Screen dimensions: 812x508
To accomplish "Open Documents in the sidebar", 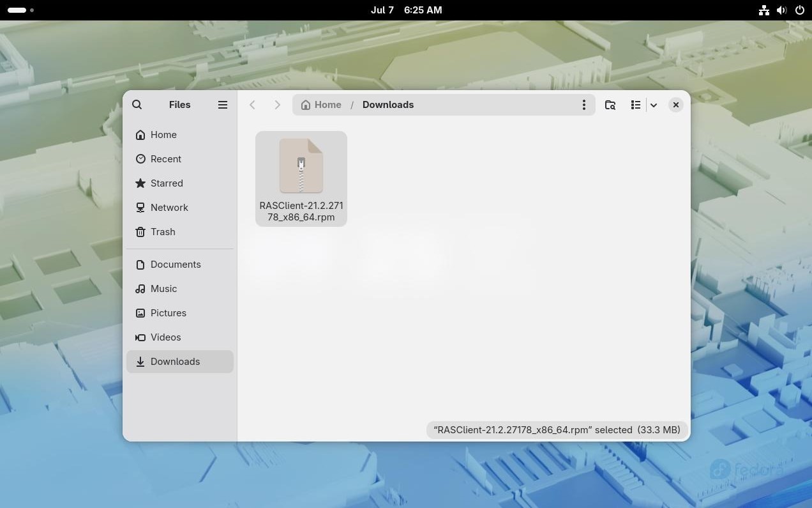I will [x=180, y=265].
